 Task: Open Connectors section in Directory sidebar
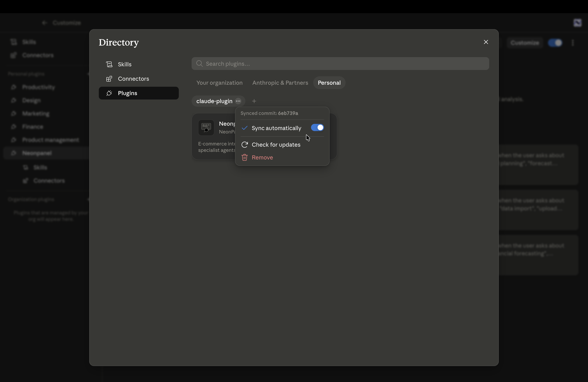point(139,79)
